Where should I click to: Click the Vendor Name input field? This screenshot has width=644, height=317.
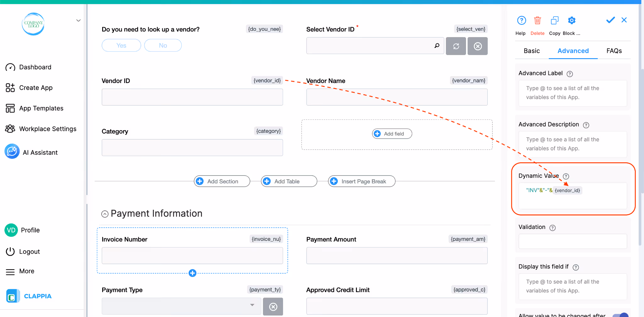pos(397,97)
